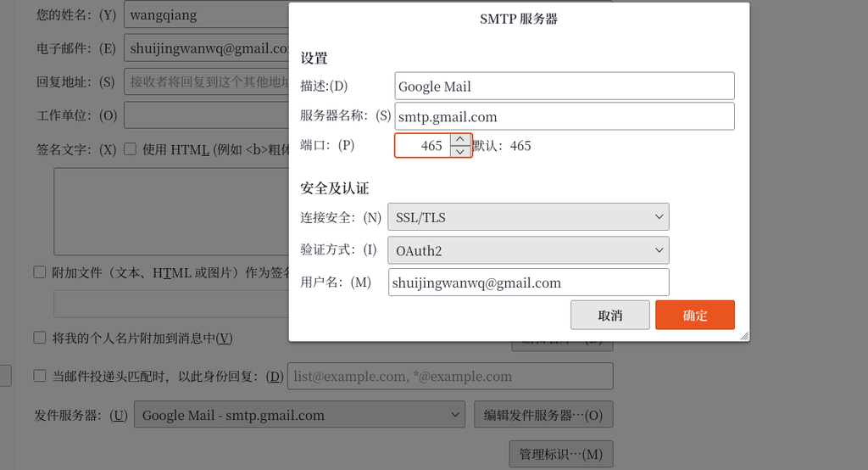Click 编辑发件服务器 button

pyautogui.click(x=543, y=415)
